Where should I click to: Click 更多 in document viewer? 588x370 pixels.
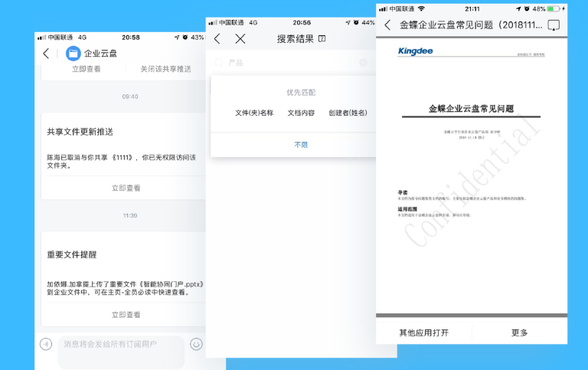point(519,333)
